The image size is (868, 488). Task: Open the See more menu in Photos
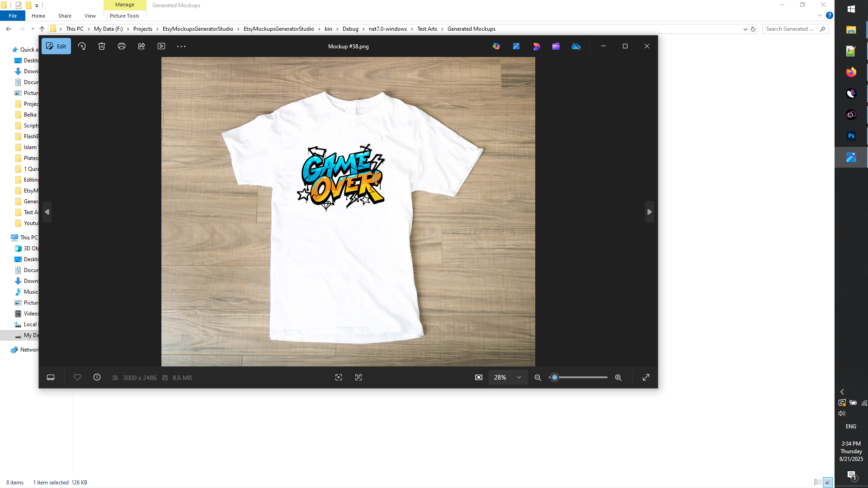point(181,46)
